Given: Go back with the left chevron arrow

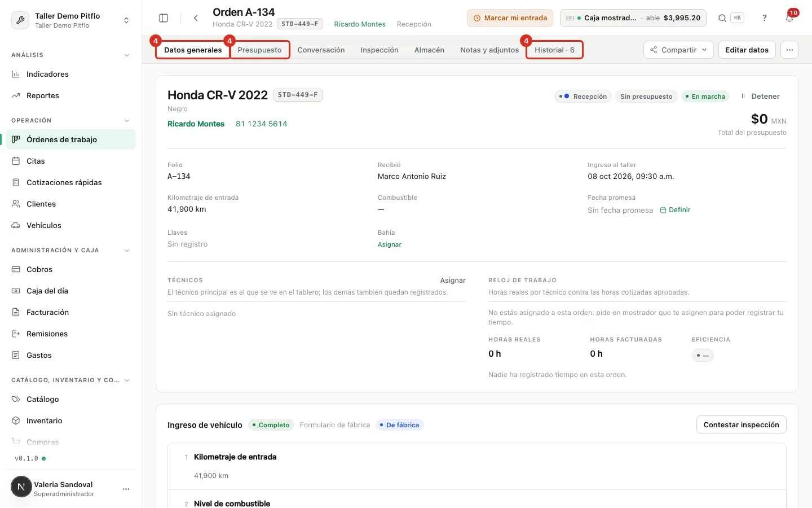Looking at the screenshot, I should click(x=196, y=18).
